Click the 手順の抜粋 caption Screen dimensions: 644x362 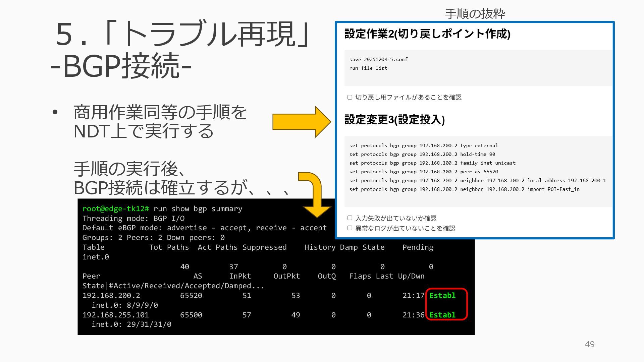click(x=475, y=14)
